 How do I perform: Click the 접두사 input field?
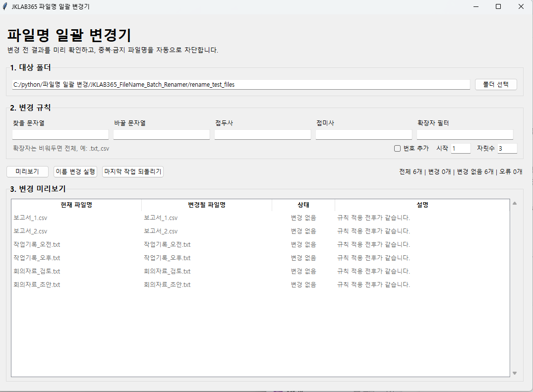tap(263, 134)
